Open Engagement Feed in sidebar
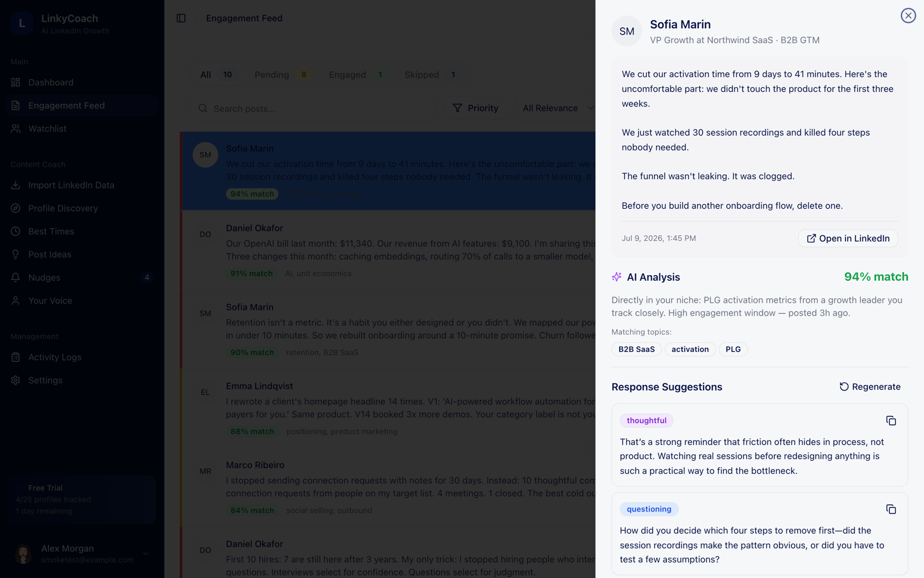This screenshot has height=578, width=924. pyautogui.click(x=82, y=106)
